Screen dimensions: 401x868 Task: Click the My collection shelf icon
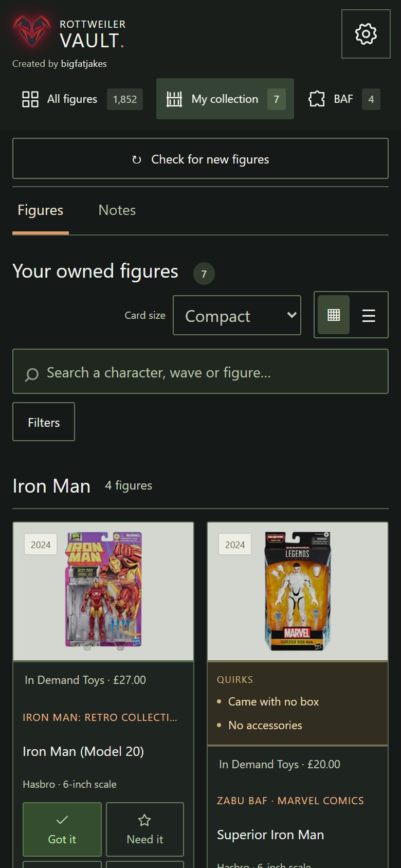point(174,99)
